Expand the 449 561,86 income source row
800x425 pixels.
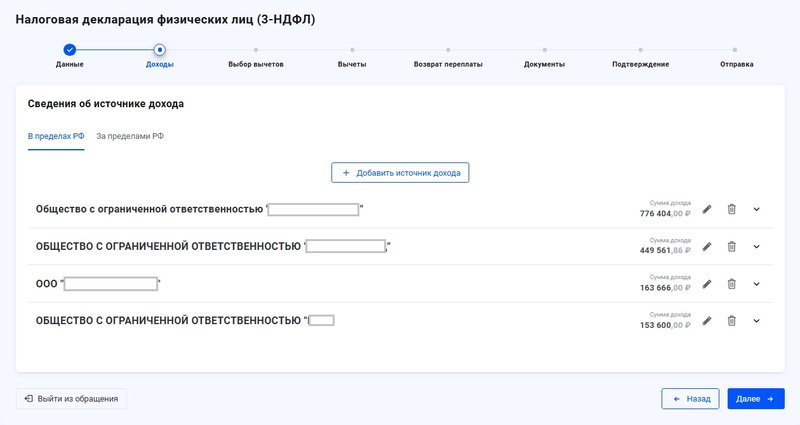pos(757,246)
